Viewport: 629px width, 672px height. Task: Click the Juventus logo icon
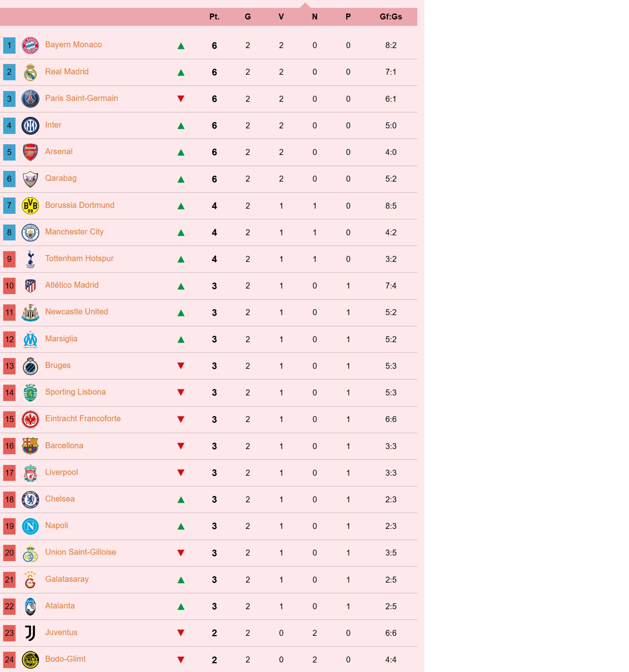click(30, 633)
